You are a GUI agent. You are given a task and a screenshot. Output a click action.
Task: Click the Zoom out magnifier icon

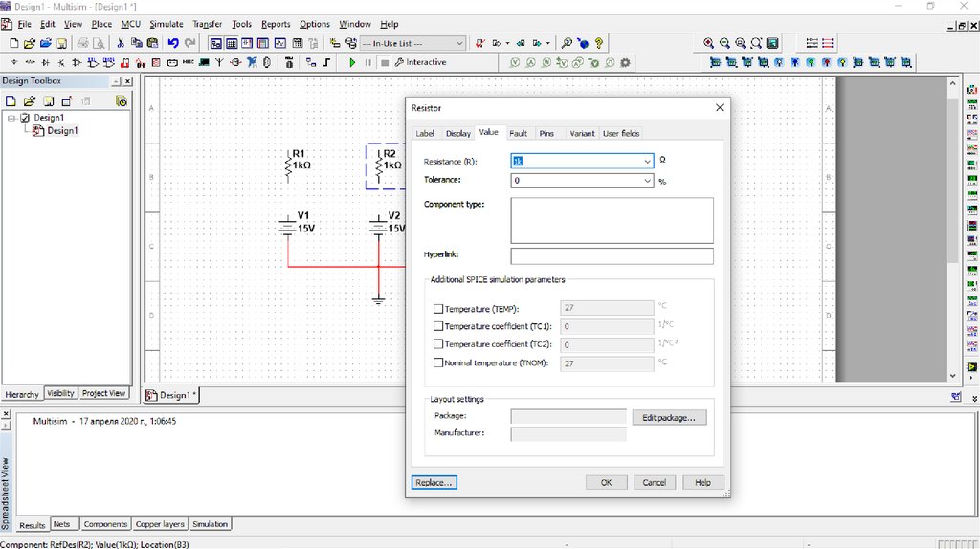click(724, 43)
